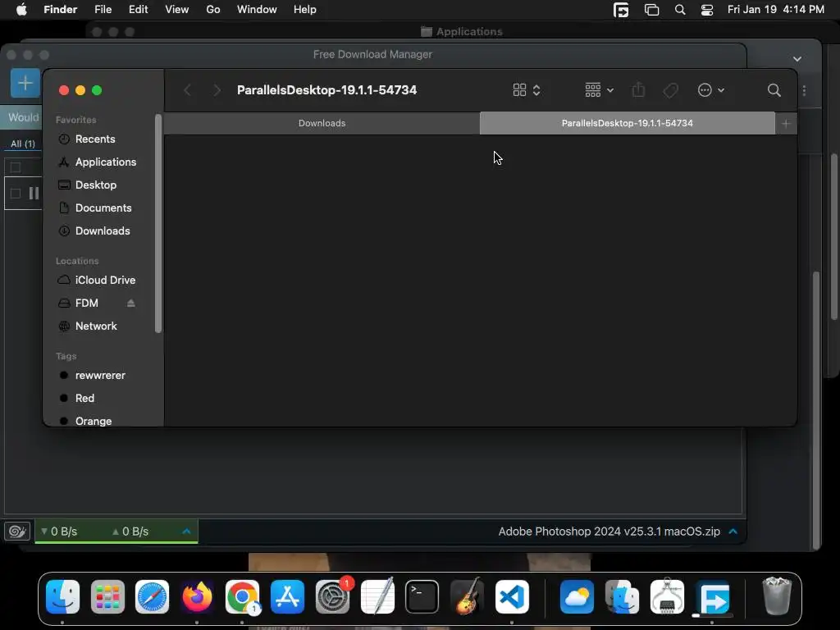Click Adobe Photoshop 2024 v25.3.1 macOS.zip label
This screenshot has width=840, height=630.
(609, 532)
